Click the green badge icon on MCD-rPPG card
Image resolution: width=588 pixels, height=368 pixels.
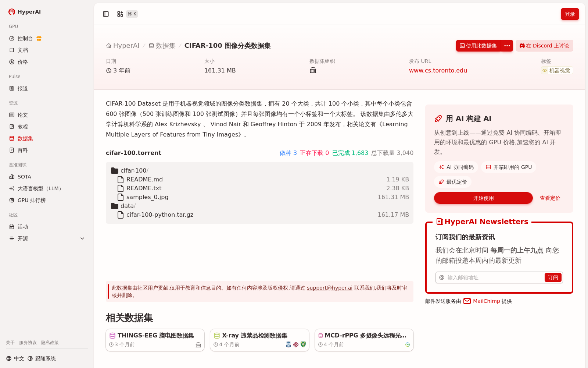click(408, 345)
